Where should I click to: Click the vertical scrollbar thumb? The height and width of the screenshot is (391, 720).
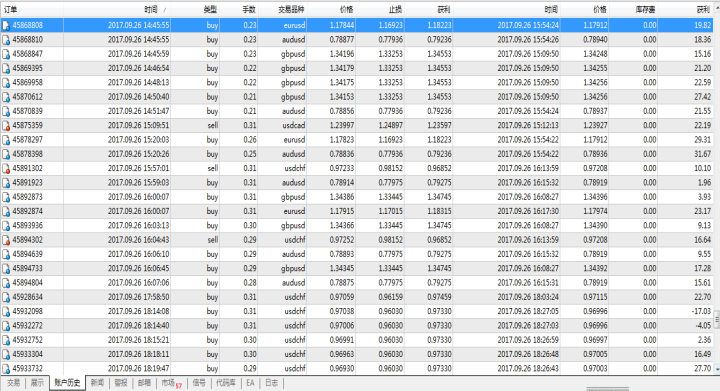point(717,318)
